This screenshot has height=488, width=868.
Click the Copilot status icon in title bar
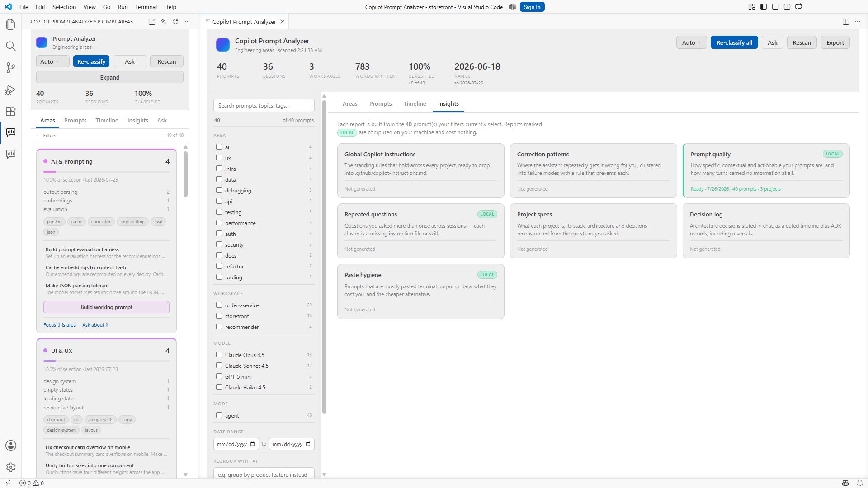point(513,7)
